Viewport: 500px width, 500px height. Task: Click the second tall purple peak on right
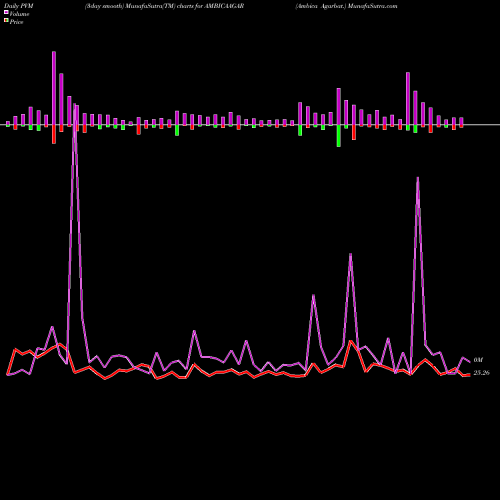coord(418,180)
